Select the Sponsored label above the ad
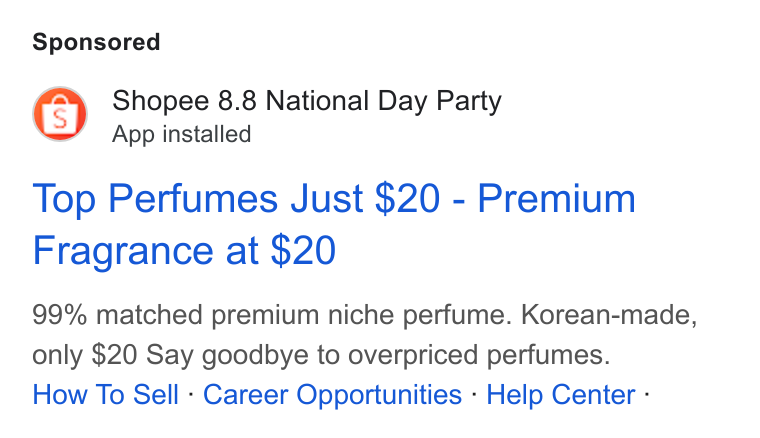 [x=96, y=42]
